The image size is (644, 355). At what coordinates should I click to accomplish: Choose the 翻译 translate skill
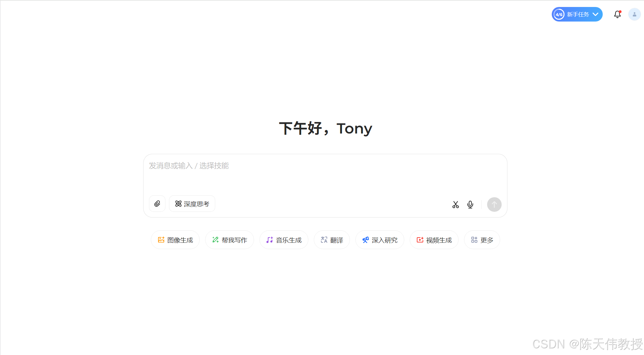coord(332,240)
